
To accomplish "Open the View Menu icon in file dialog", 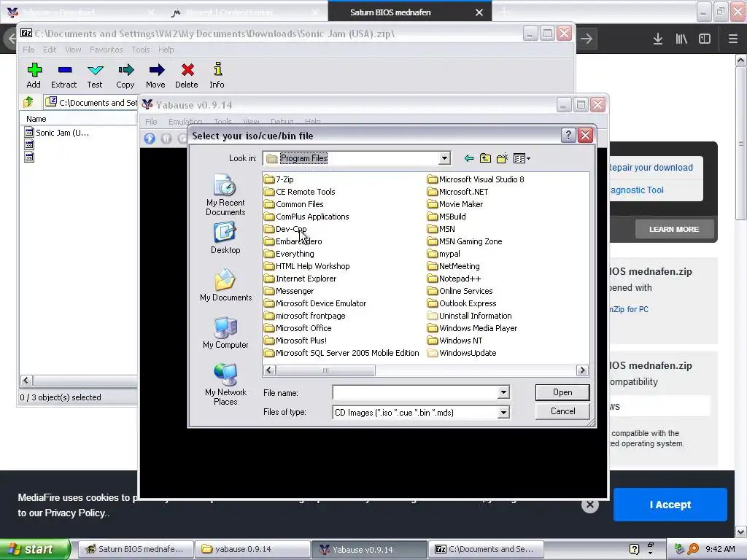I will click(522, 158).
